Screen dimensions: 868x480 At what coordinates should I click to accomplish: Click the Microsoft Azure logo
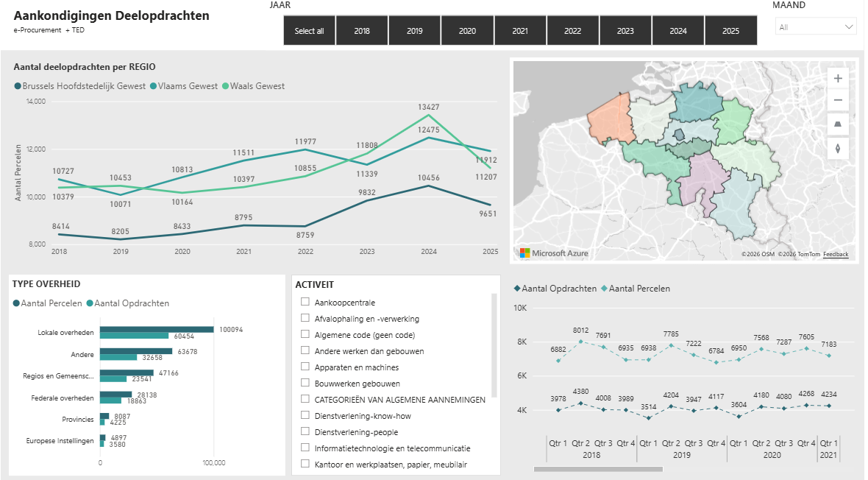click(554, 253)
